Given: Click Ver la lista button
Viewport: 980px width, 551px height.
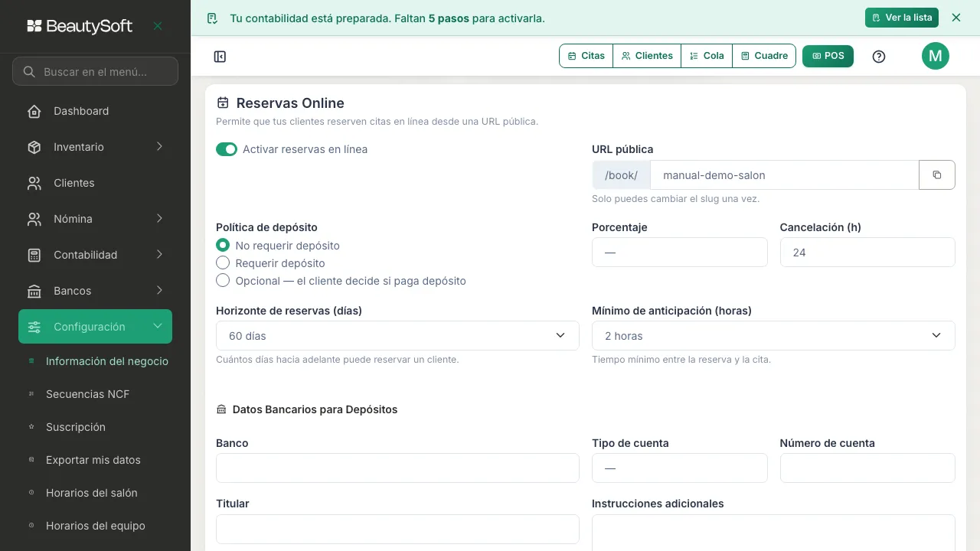Looking at the screenshot, I should (902, 18).
